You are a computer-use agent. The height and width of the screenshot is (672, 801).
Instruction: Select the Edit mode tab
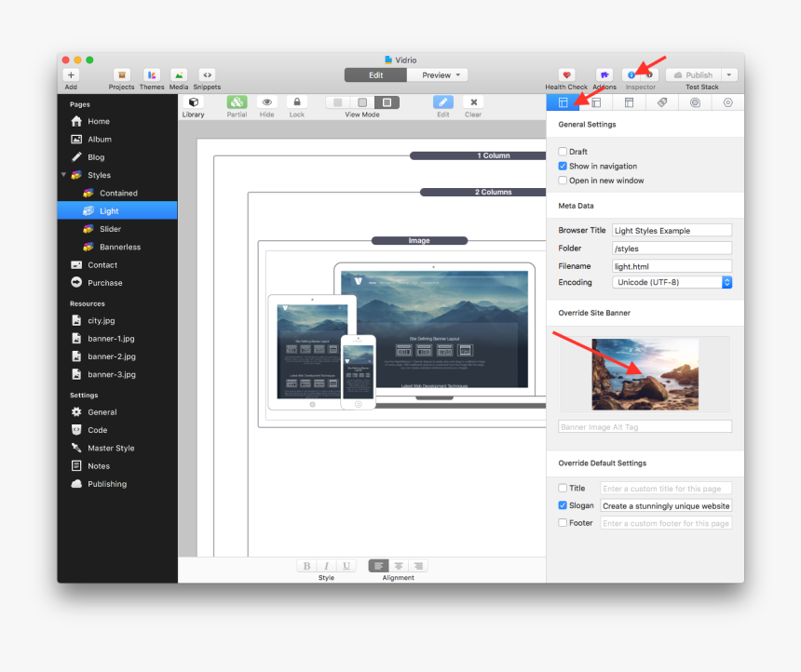point(375,75)
